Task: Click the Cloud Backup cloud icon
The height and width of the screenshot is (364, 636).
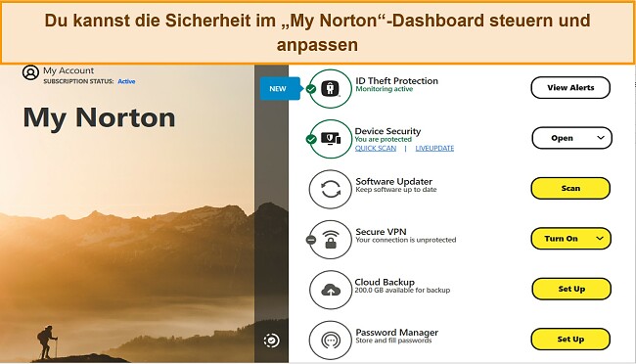Action: pos(330,290)
